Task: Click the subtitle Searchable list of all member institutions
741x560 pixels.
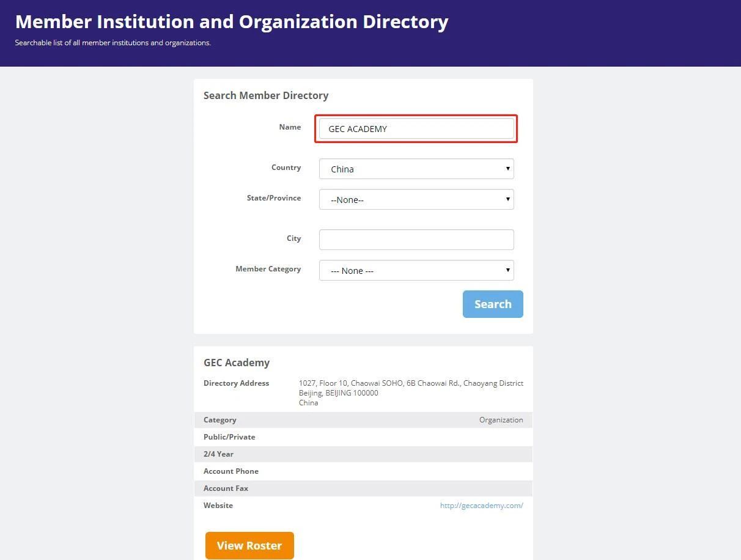Action: (x=113, y=43)
